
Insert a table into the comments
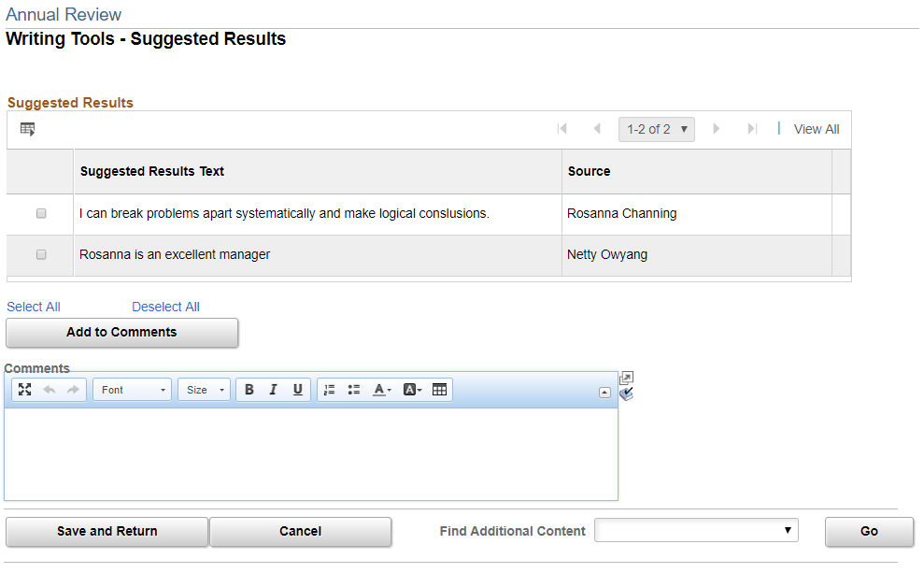coord(439,390)
